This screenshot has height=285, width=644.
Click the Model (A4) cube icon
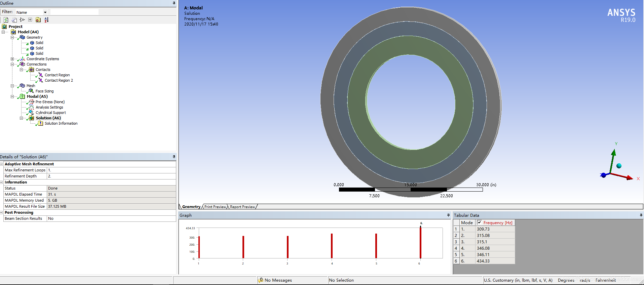pos(13,32)
